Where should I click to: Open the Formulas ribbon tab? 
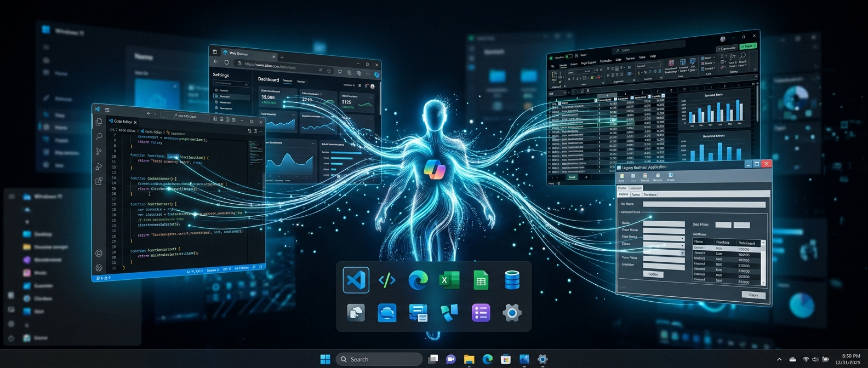tap(605, 61)
